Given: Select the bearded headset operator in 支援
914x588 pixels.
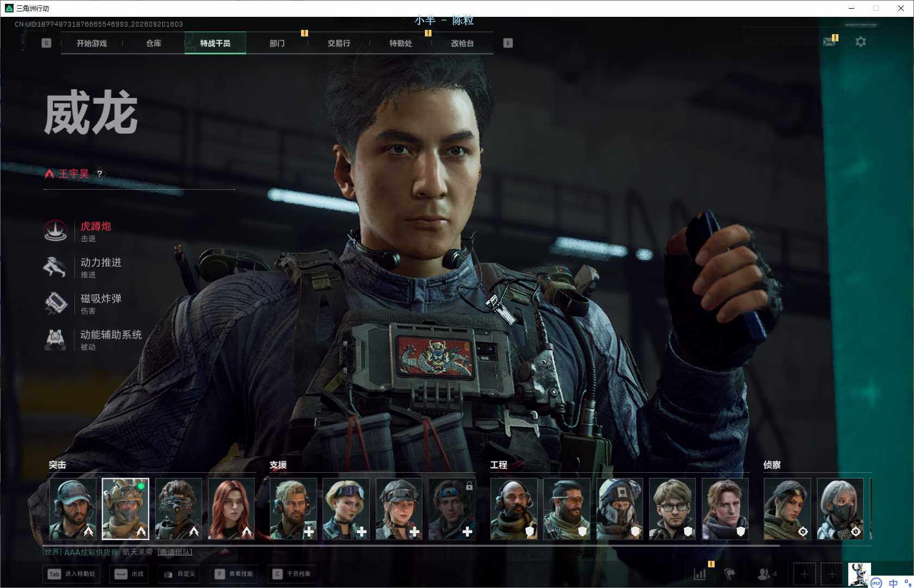Looking at the screenshot, I should (293, 509).
